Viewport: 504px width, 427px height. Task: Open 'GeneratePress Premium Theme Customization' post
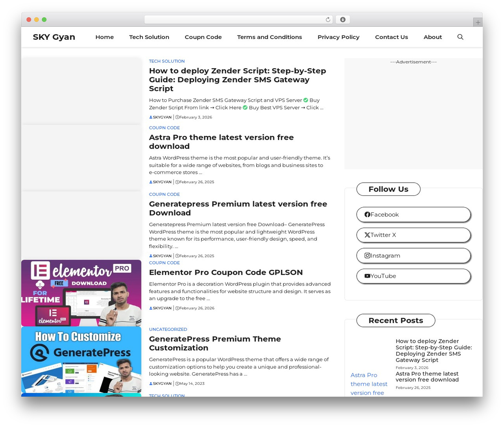[215, 343]
